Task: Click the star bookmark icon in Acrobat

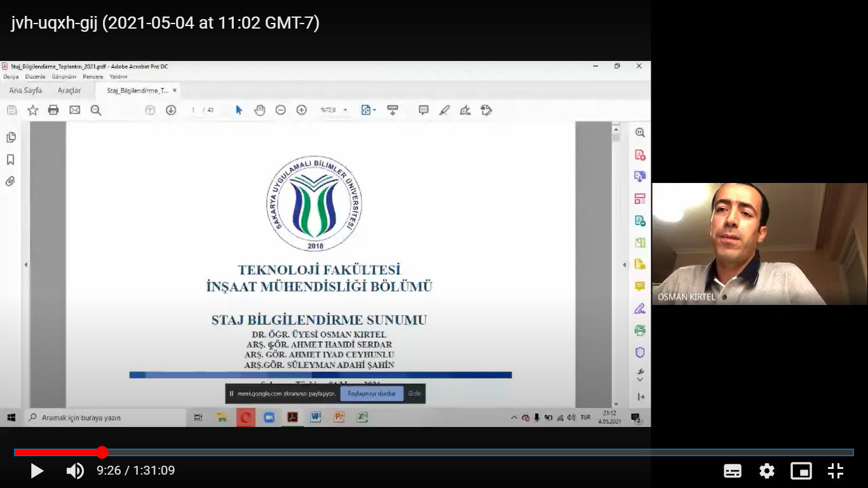Action: tap(32, 110)
